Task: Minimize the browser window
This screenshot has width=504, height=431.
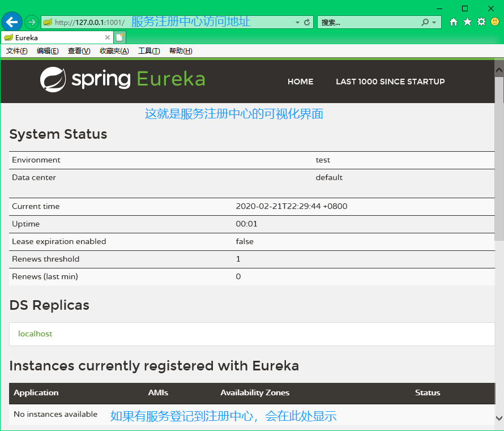Action: point(439,8)
